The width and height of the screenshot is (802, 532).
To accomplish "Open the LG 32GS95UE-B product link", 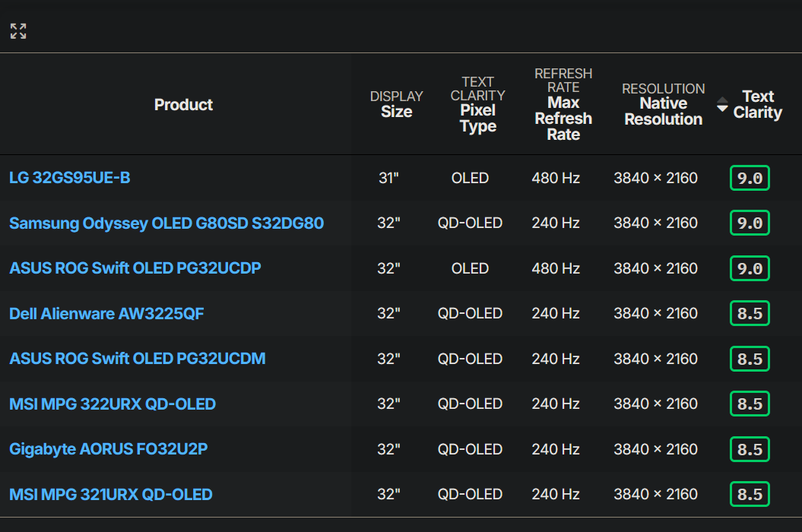I will tap(70, 178).
